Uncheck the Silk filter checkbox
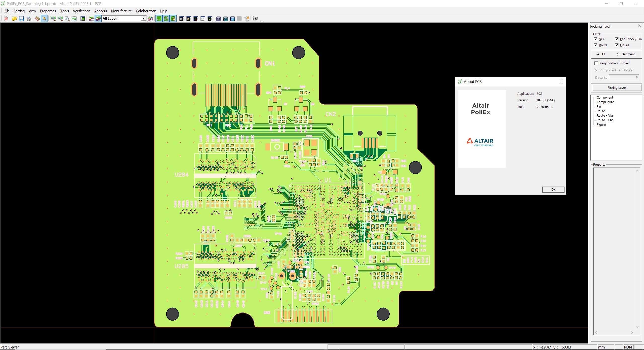The width and height of the screenshot is (644, 350). pos(595,39)
